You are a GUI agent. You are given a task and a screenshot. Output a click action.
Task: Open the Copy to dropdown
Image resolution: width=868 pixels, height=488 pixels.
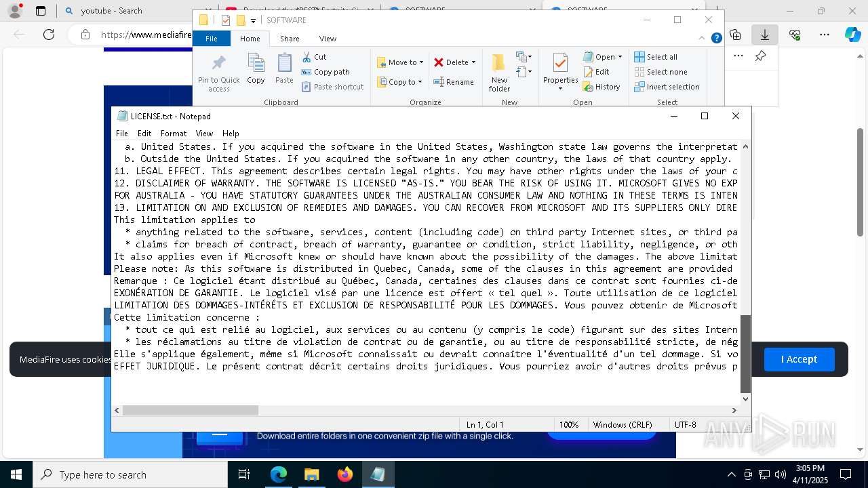pos(399,82)
